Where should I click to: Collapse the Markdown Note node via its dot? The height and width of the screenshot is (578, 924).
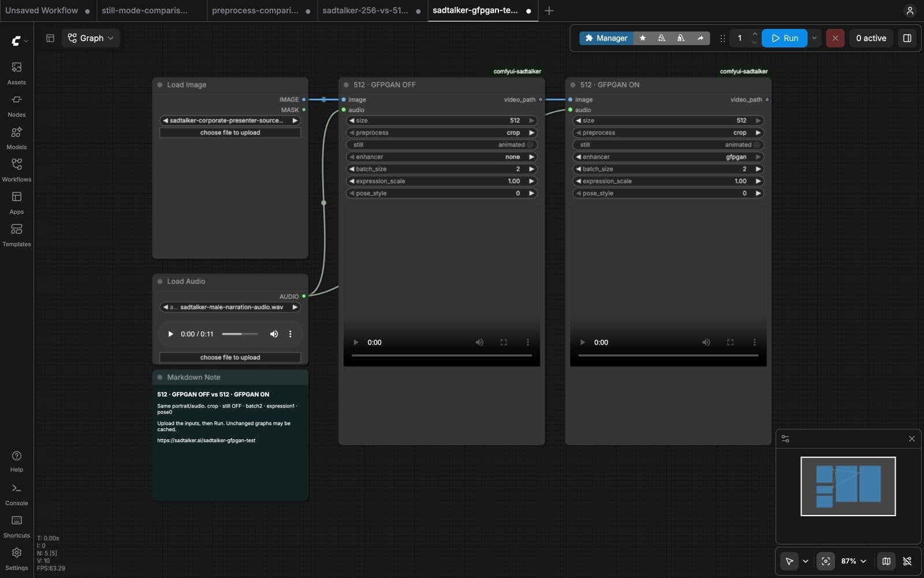tap(160, 377)
